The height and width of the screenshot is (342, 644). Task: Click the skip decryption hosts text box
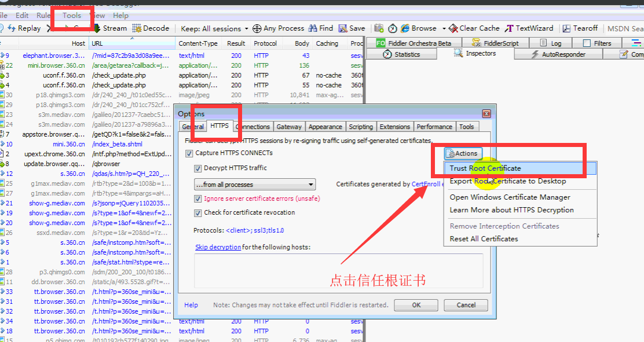(x=338, y=271)
